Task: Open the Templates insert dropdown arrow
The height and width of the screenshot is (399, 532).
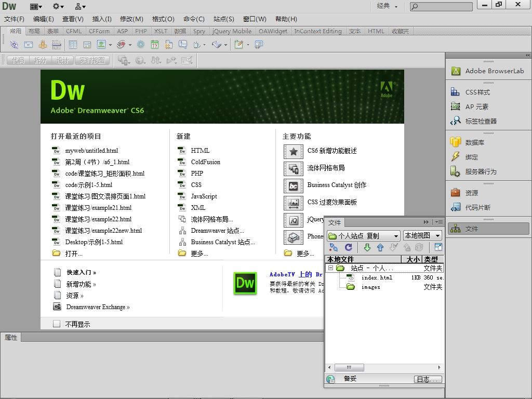Action: point(248,45)
